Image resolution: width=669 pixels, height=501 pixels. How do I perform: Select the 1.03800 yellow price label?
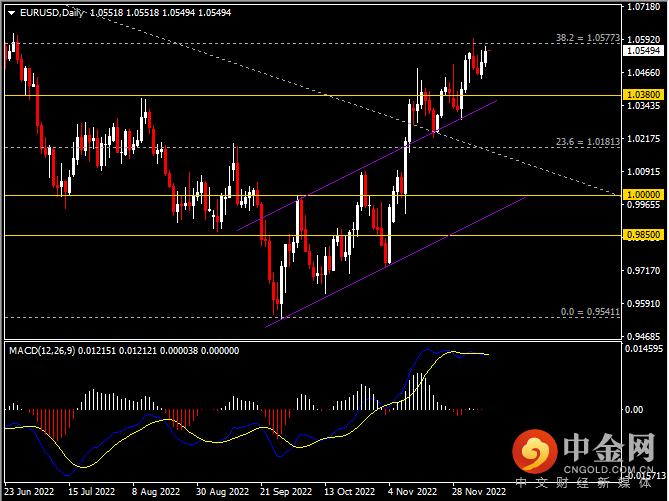pos(643,95)
